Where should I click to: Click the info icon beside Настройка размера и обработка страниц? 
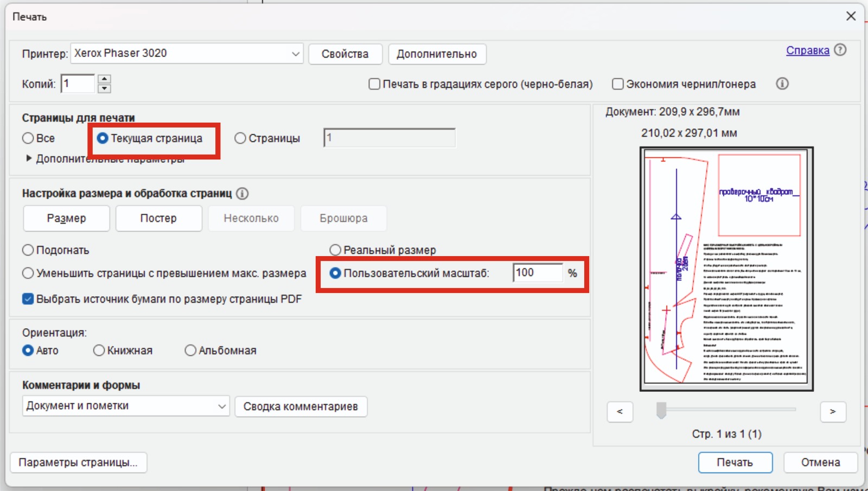(242, 194)
